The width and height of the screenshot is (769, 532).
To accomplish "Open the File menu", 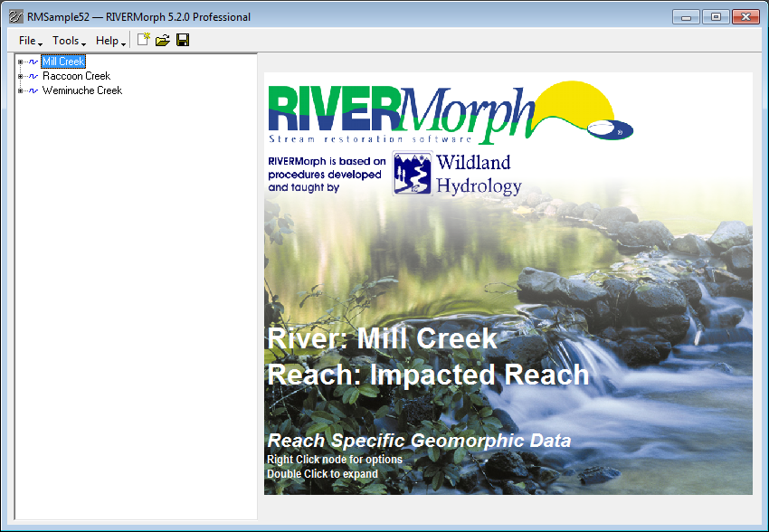I will (31, 41).
